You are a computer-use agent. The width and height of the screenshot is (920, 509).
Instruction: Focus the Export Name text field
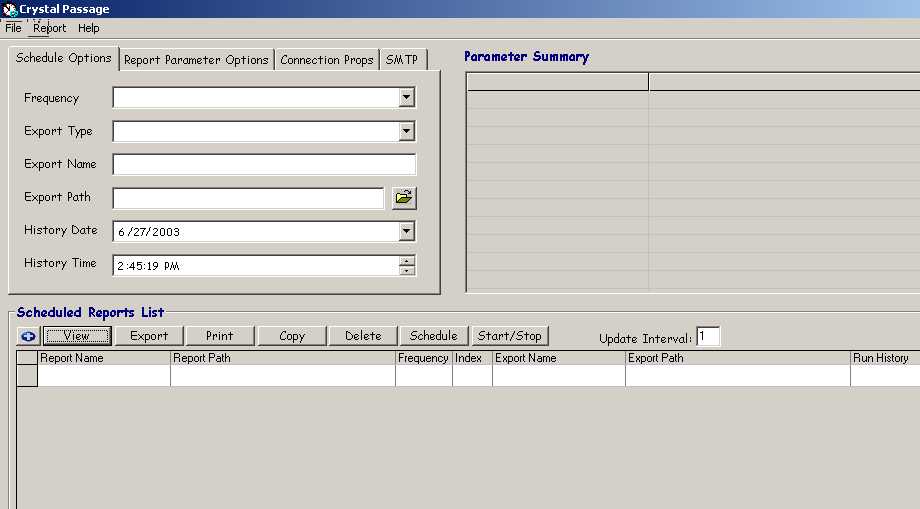[x=264, y=165]
